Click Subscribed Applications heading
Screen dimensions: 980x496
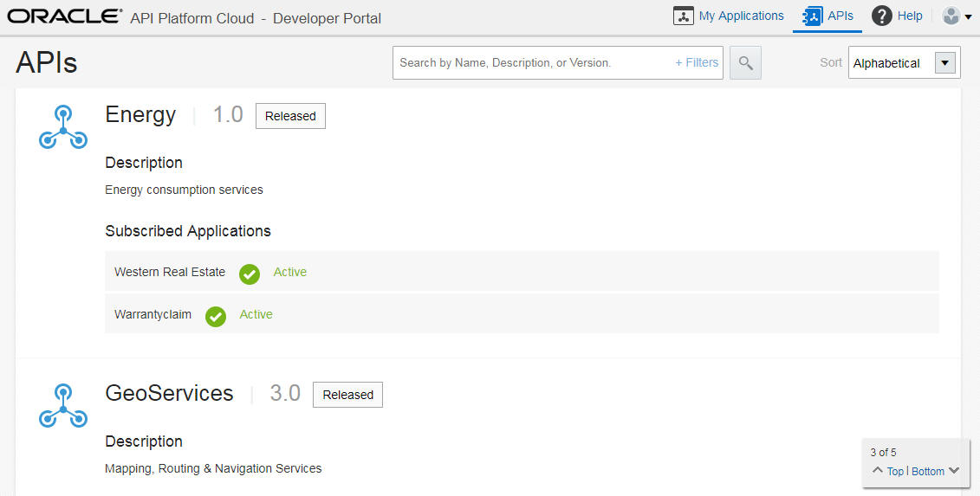[x=187, y=231]
